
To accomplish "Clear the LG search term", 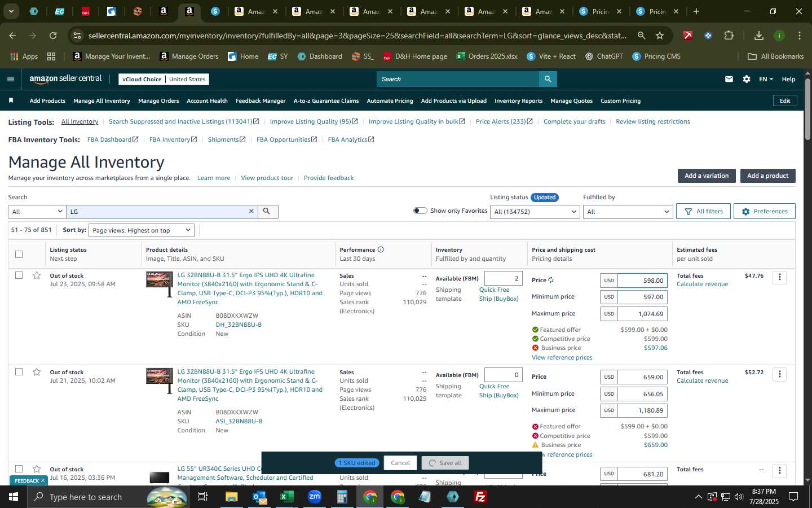I will (251, 211).
